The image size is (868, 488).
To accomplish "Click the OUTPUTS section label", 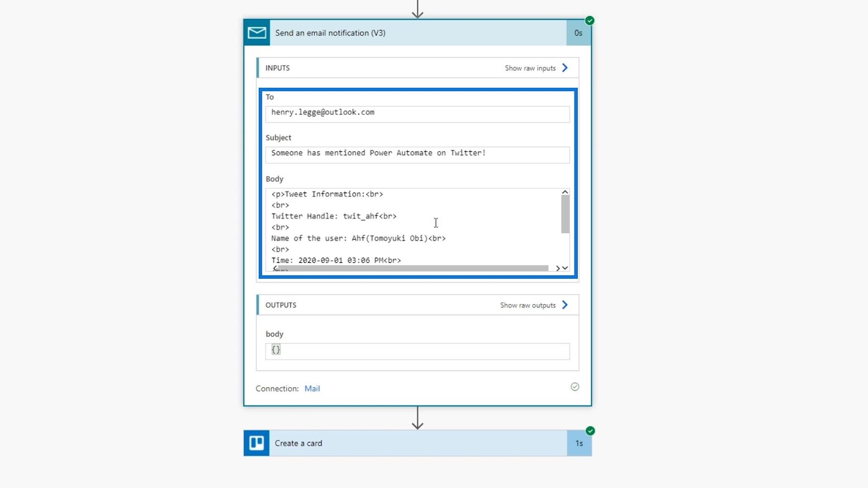I will click(x=280, y=305).
